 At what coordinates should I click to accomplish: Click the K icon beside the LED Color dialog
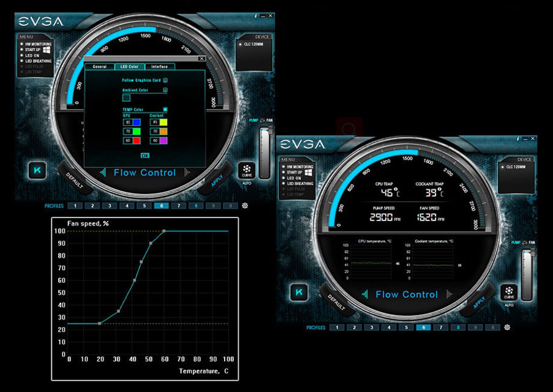click(37, 170)
